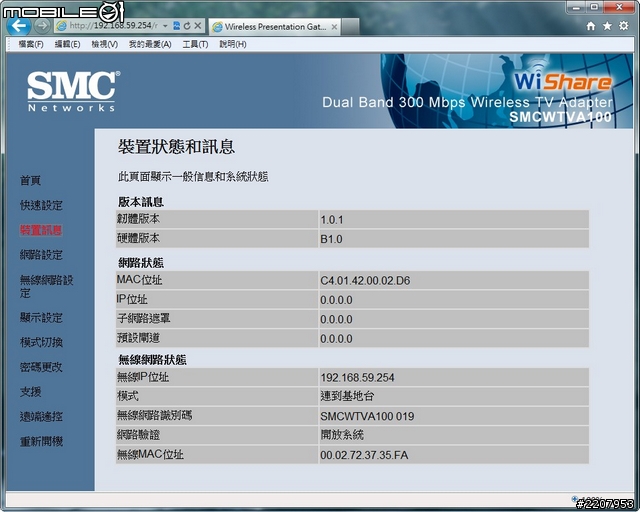The width and height of the screenshot is (640, 512).
Task: Open the 檢視(V) menu
Action: pyautogui.click(x=104, y=44)
